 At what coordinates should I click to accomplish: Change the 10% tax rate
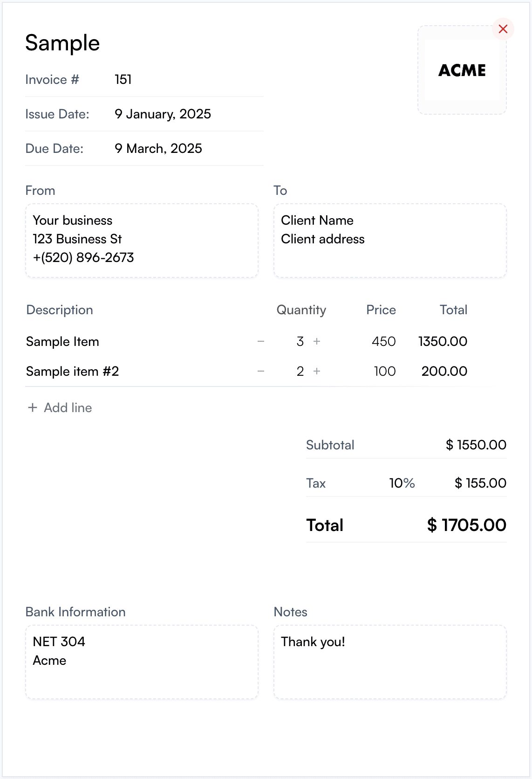tap(402, 483)
